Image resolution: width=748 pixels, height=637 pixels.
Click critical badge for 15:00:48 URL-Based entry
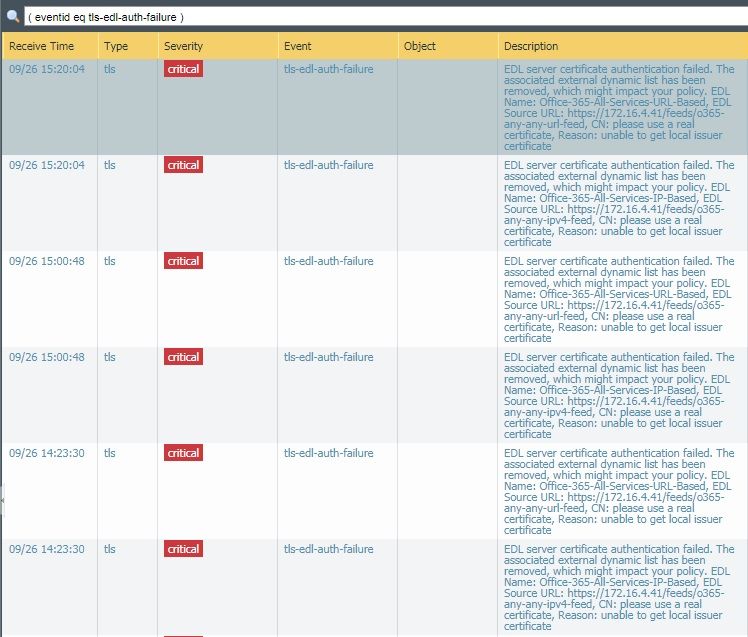(183, 261)
